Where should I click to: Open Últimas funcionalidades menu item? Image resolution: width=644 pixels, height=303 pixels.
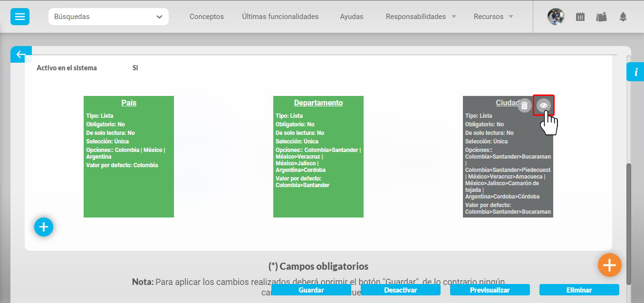click(280, 17)
